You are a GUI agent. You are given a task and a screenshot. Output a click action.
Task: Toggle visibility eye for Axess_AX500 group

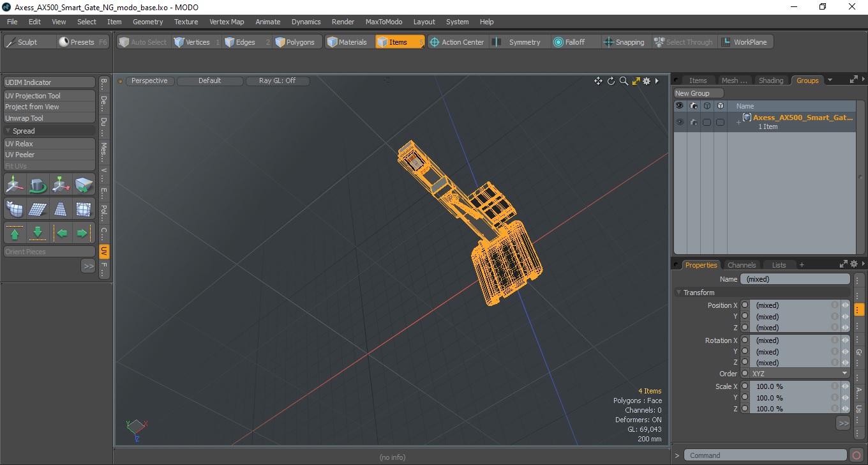680,122
